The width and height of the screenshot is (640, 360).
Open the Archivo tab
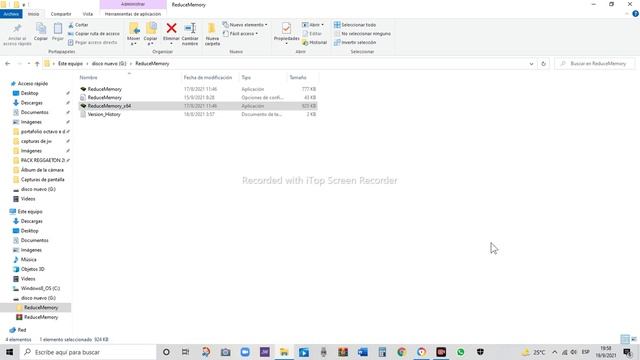[x=11, y=14]
